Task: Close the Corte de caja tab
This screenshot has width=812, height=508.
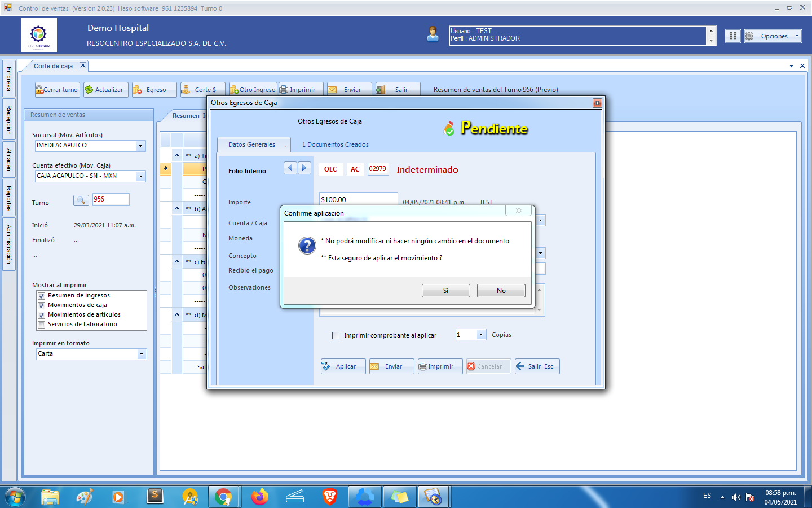Action: (83, 65)
